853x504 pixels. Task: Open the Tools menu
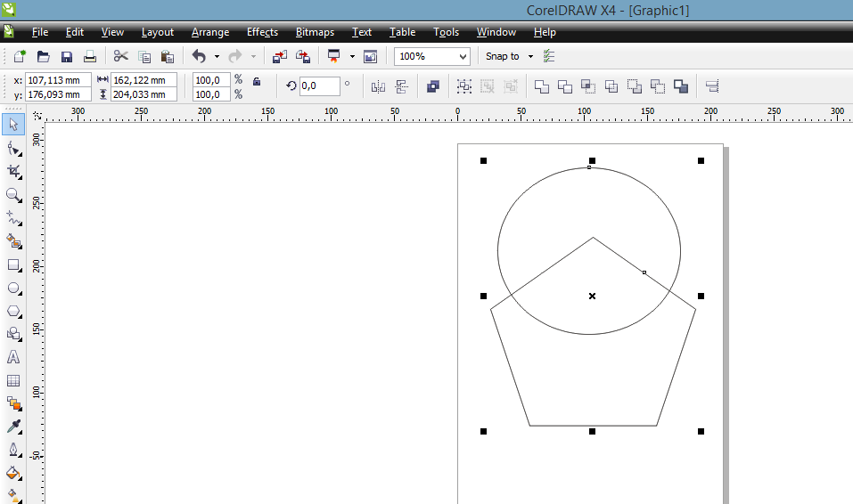[x=446, y=32]
